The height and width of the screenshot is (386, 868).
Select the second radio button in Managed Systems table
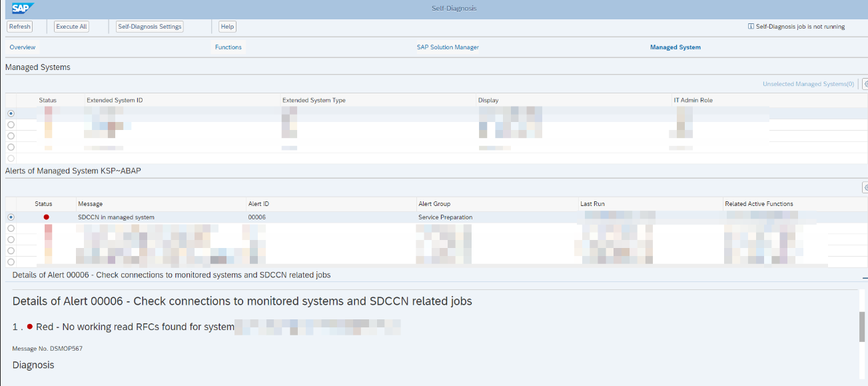[x=11, y=125]
